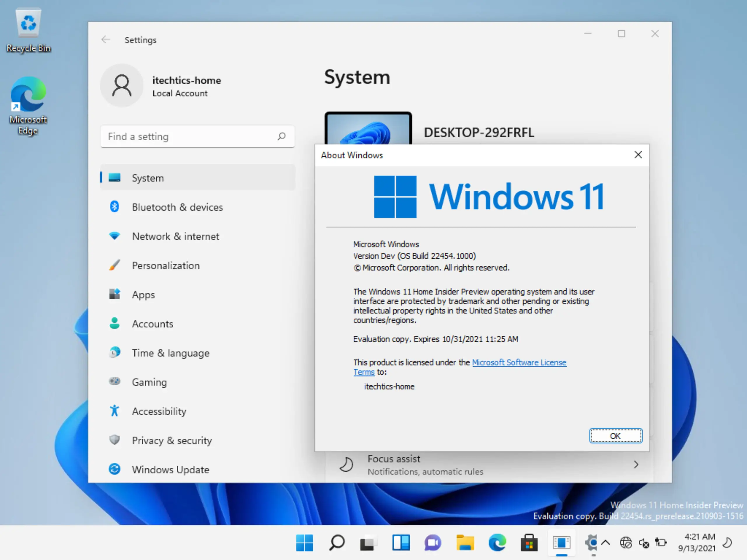Image resolution: width=747 pixels, height=560 pixels.
Task: Open the Recycle Bin desktop icon
Action: tap(28, 30)
